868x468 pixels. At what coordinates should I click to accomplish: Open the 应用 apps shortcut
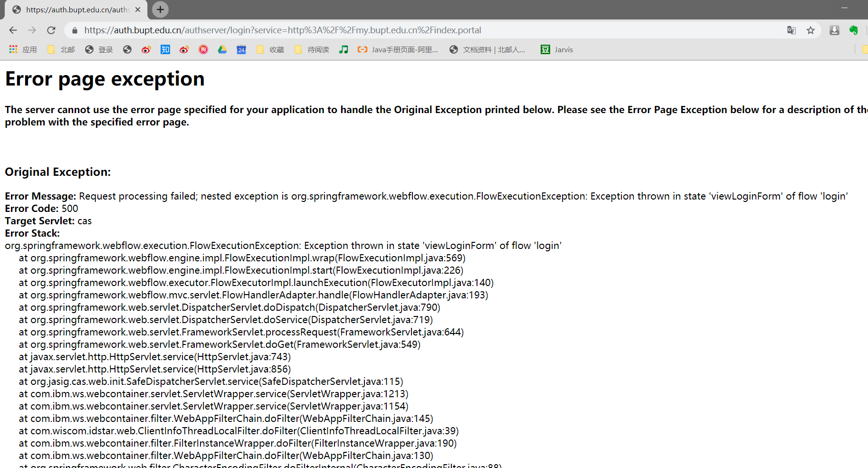[x=23, y=49]
